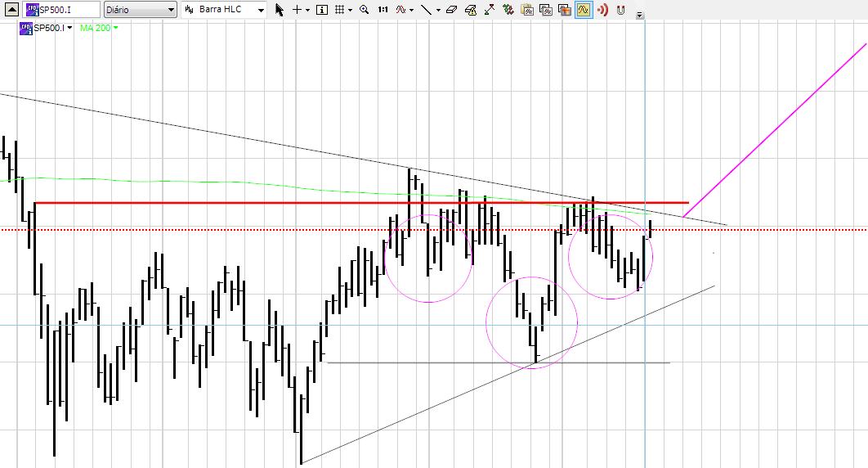Open the Barra HLC chart type dropdown
The image size is (868, 468).
tap(224, 10)
